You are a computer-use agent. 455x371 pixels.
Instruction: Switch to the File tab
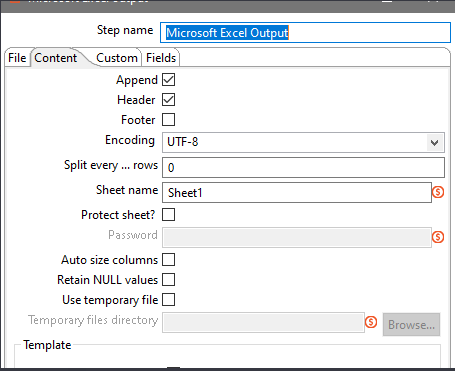(17, 58)
